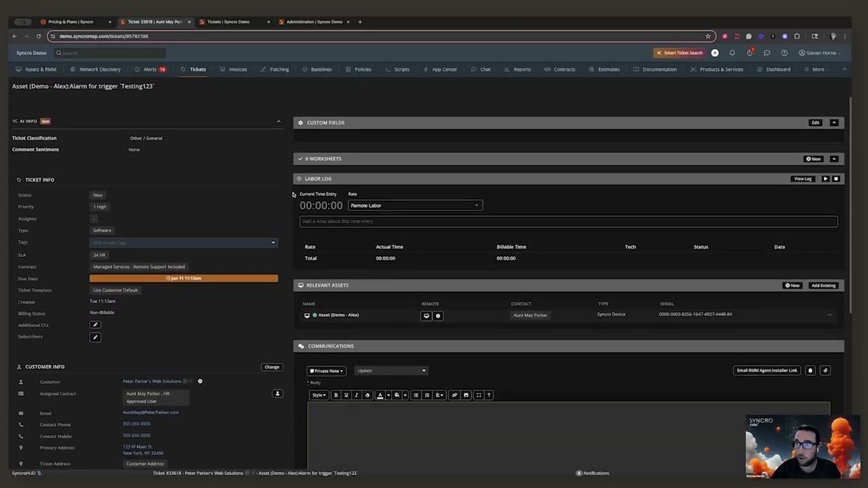Insert a link in editor

(x=454, y=395)
